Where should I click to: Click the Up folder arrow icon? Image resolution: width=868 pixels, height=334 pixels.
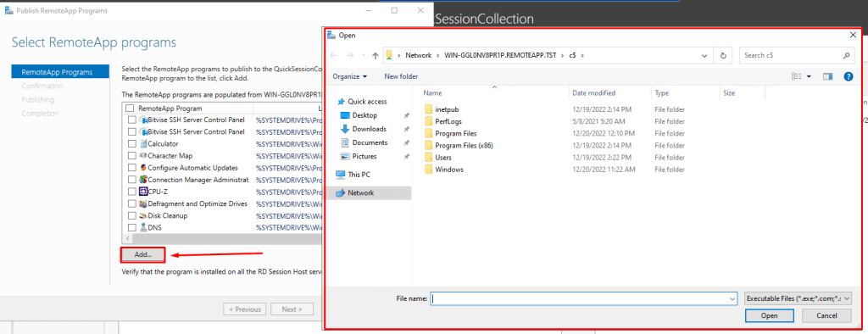[x=376, y=55]
